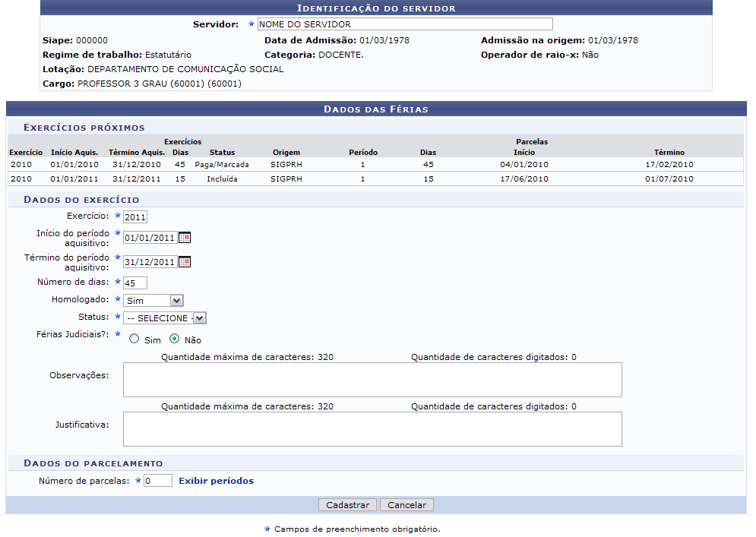Open calendar for Início do período aquisitivo

tap(185, 238)
